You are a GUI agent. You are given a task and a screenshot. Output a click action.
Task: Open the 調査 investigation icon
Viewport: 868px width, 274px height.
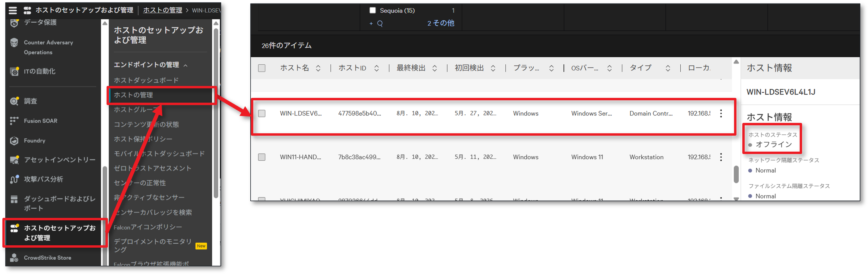click(14, 101)
